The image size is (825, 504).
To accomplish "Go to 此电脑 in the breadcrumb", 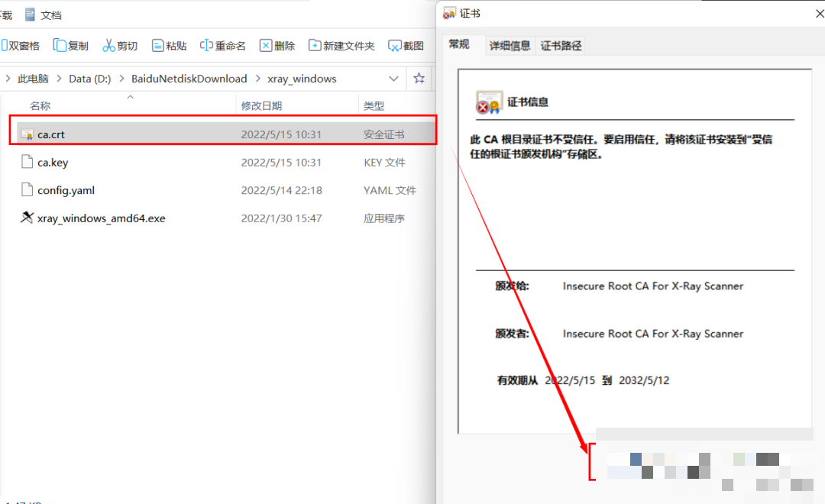I will click(33, 79).
